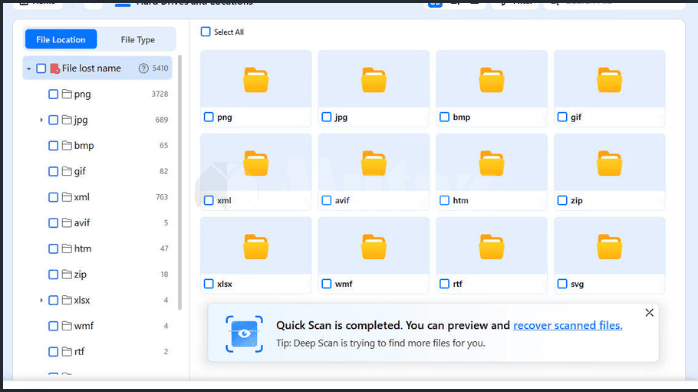Click the sidebar vertical scrollbar

click(x=180, y=182)
